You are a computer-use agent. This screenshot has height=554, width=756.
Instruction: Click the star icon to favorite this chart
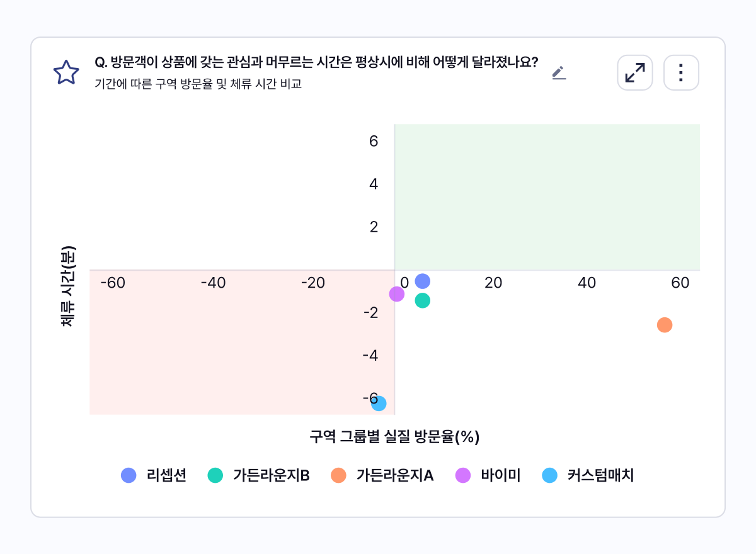click(66, 72)
